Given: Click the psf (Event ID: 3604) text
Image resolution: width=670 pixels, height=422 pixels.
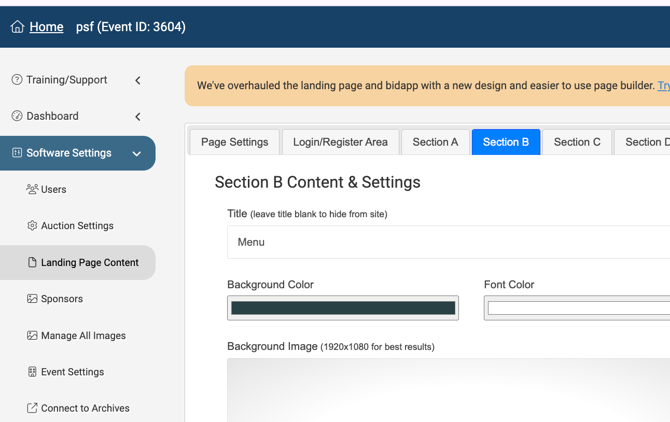Looking at the screenshot, I should pyautogui.click(x=131, y=27).
